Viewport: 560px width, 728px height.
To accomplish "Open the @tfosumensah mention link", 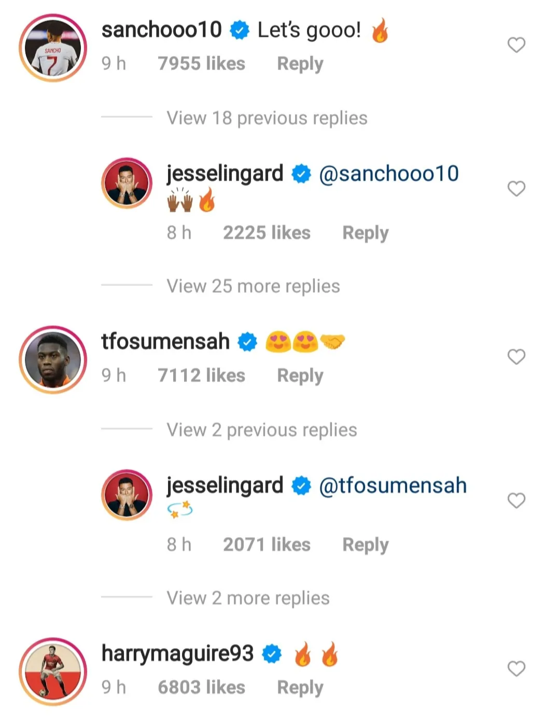I will 393,486.
